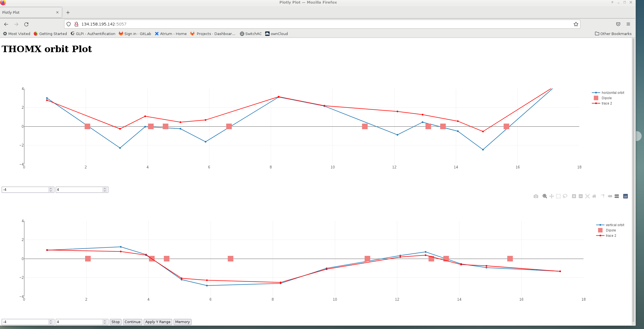Choose Box Select tool

pyautogui.click(x=558, y=196)
